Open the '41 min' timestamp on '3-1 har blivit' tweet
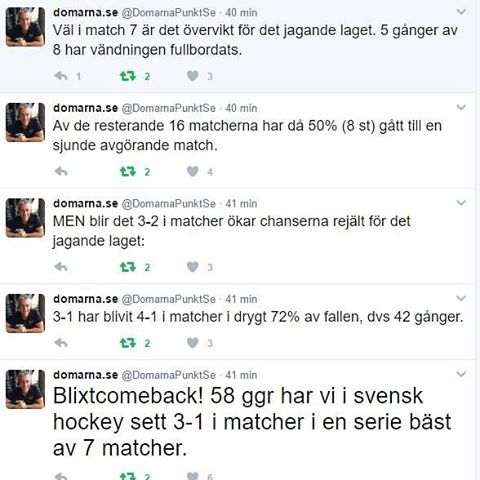Screen dimensions: 480x480 (241, 299)
